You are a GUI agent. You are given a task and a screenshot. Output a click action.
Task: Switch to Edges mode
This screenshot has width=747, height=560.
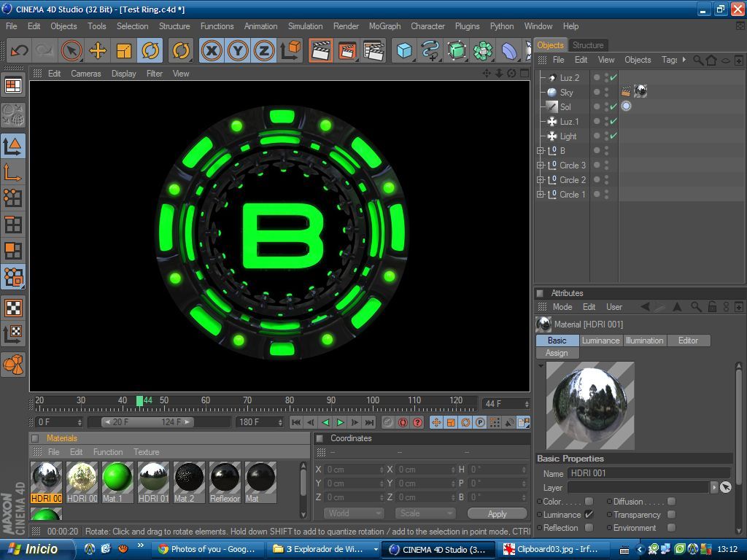(13, 225)
